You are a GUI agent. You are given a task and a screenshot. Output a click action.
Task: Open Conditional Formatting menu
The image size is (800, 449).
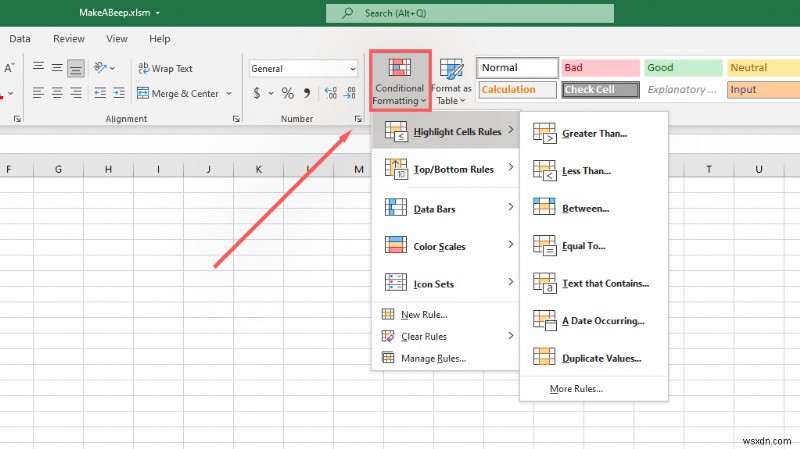[x=400, y=81]
